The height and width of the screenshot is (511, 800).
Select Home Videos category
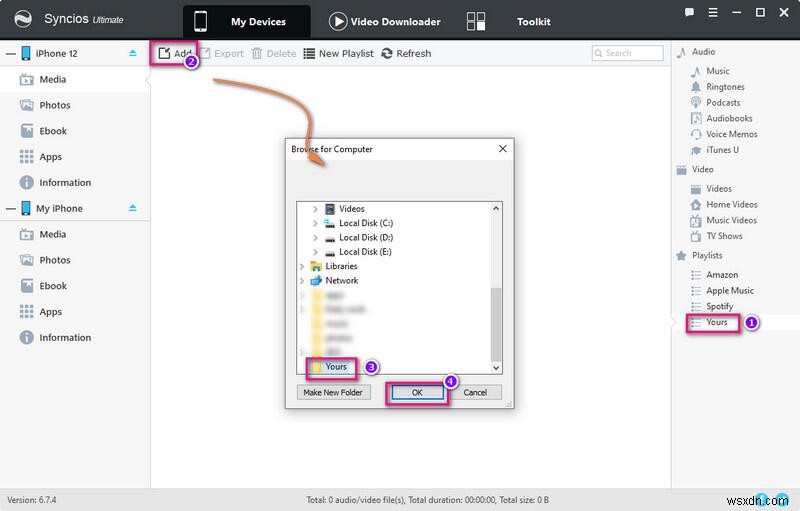[x=731, y=205]
